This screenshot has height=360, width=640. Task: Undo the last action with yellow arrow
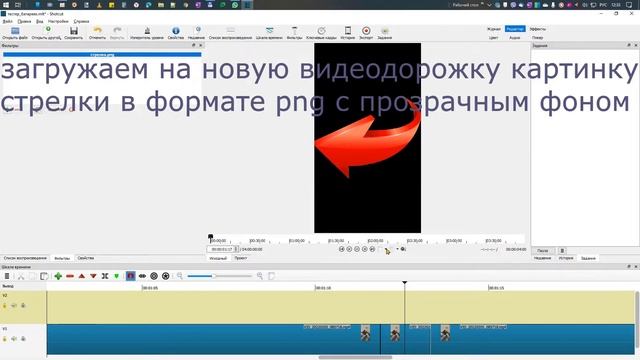click(x=97, y=31)
